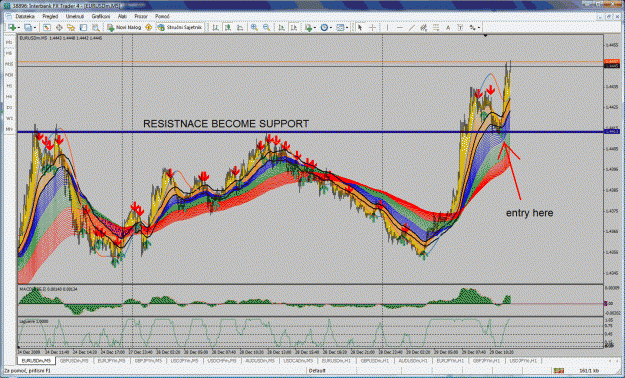The width and height of the screenshot is (625, 378).
Task: Switch chart to line chart mode
Action: (240, 28)
